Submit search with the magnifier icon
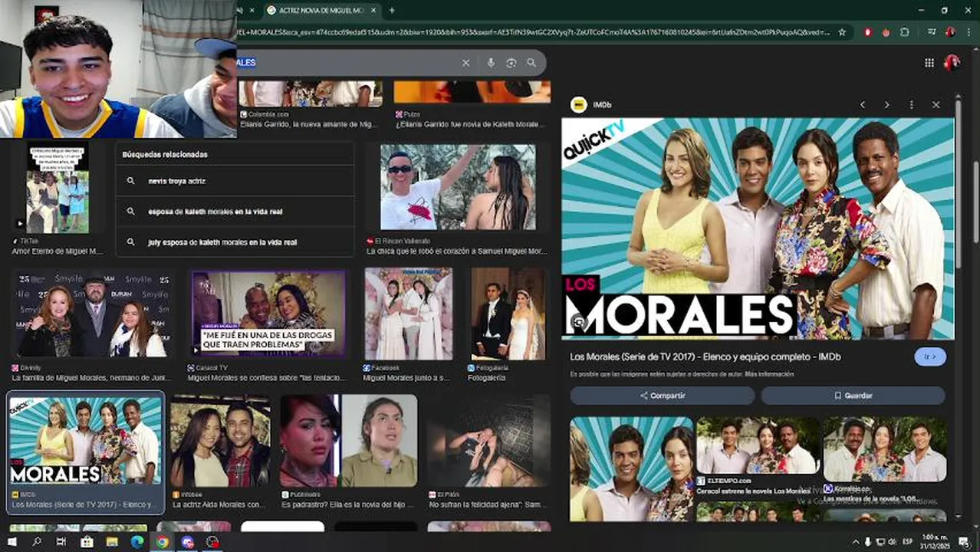The image size is (980, 552). click(531, 63)
